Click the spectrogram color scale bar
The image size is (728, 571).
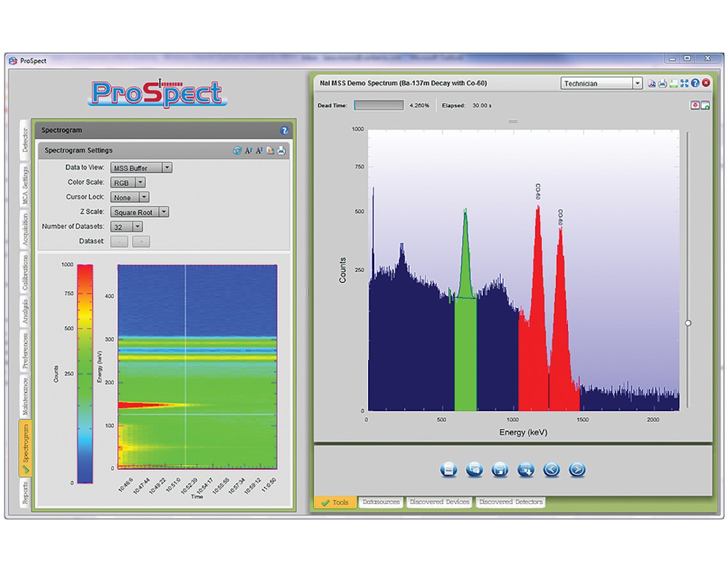click(85, 373)
